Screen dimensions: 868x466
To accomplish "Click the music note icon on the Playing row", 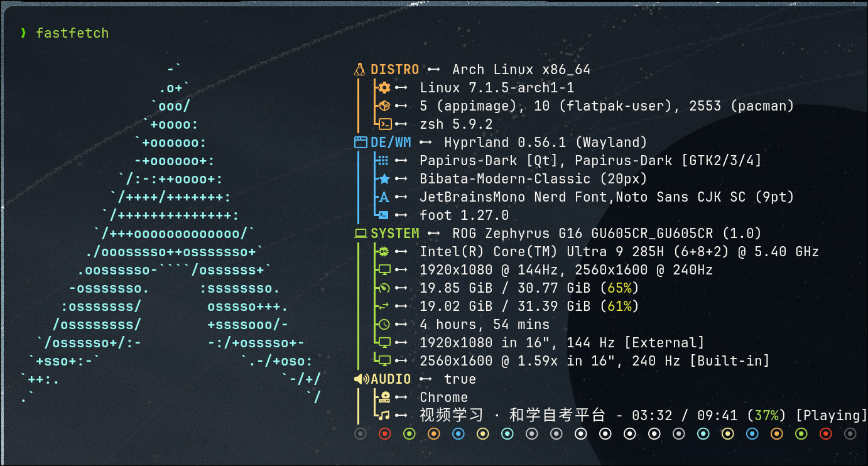I will [384, 416].
